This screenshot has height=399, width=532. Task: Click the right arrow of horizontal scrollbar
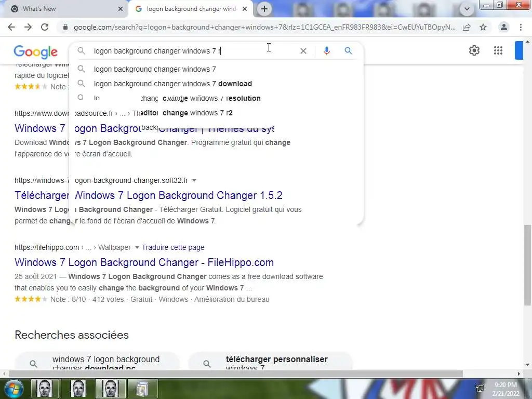click(x=519, y=374)
